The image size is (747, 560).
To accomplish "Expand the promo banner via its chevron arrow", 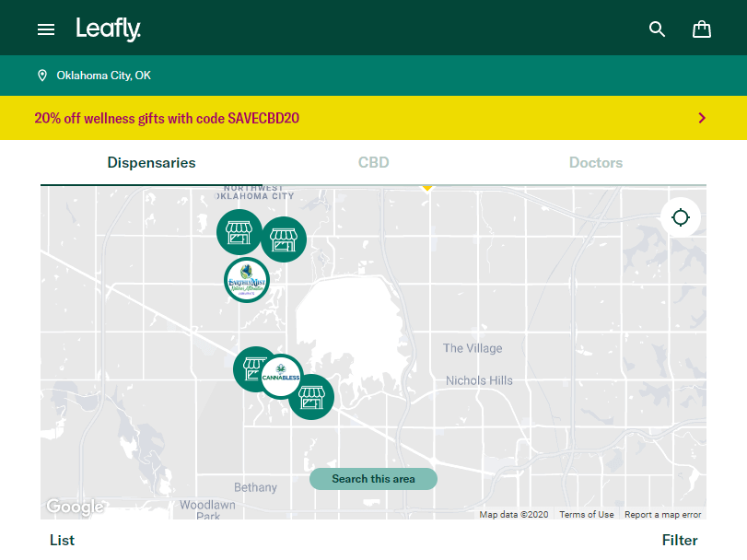I will point(701,118).
